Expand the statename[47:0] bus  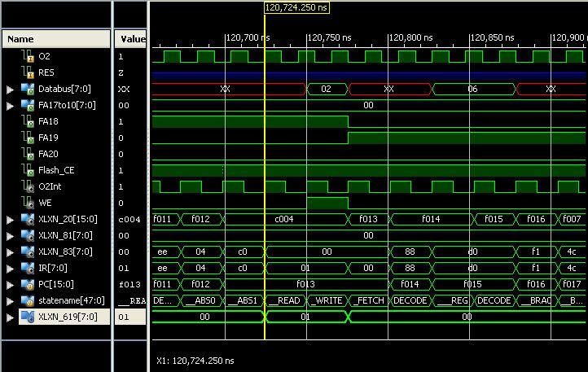10,301
